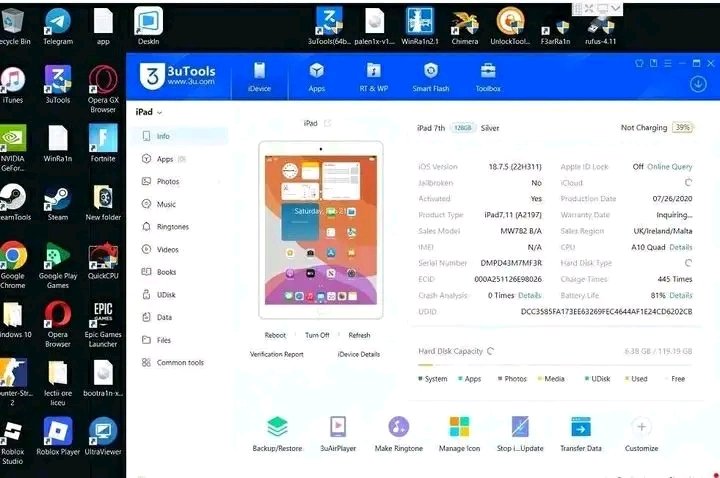Image resolution: width=720 pixels, height=478 pixels.
Task: Select the UDID value text
Action: click(x=606, y=312)
